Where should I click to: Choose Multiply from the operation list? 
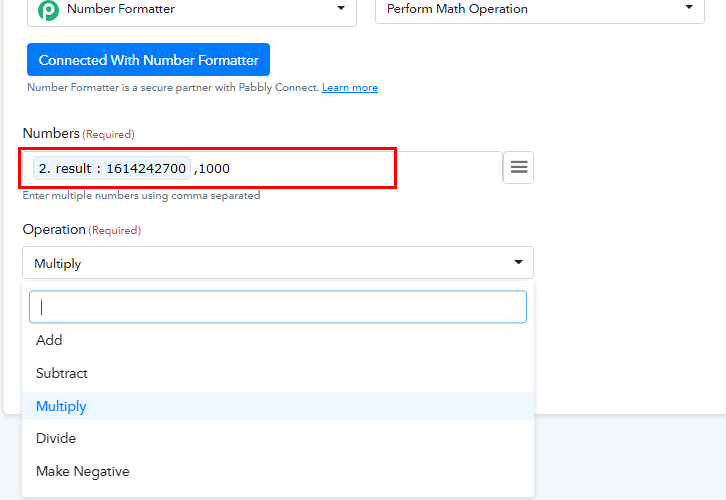[x=278, y=406]
